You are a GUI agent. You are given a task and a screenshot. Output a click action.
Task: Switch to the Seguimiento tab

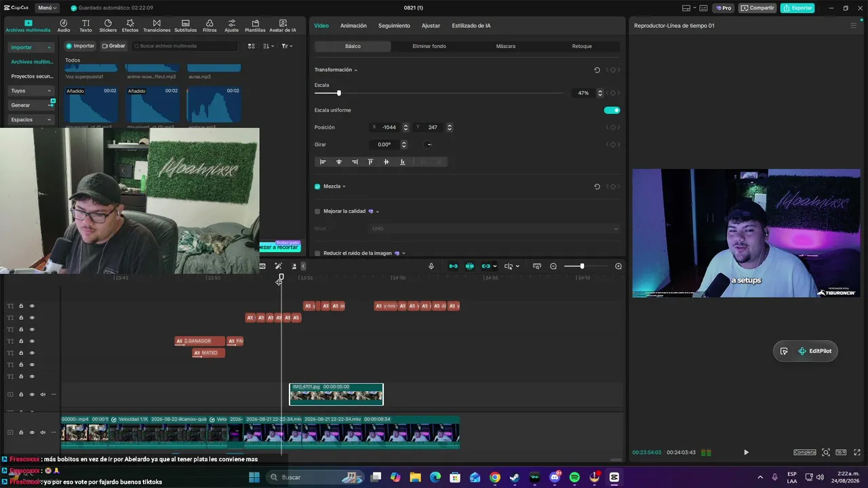(394, 26)
